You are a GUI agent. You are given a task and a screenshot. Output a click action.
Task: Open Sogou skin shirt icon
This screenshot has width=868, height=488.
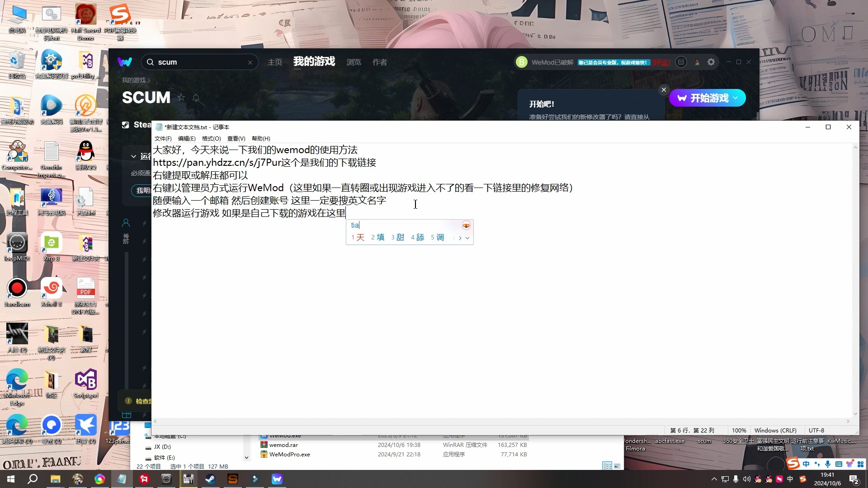849,464
